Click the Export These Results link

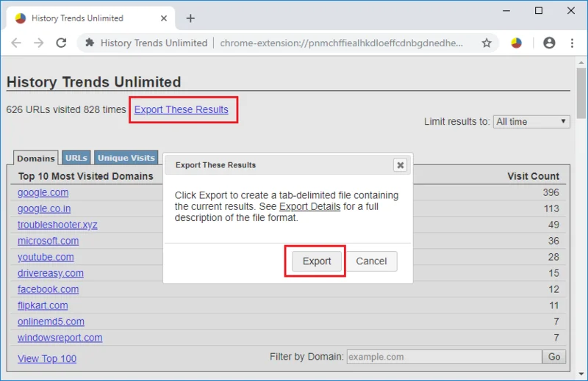[x=181, y=109]
